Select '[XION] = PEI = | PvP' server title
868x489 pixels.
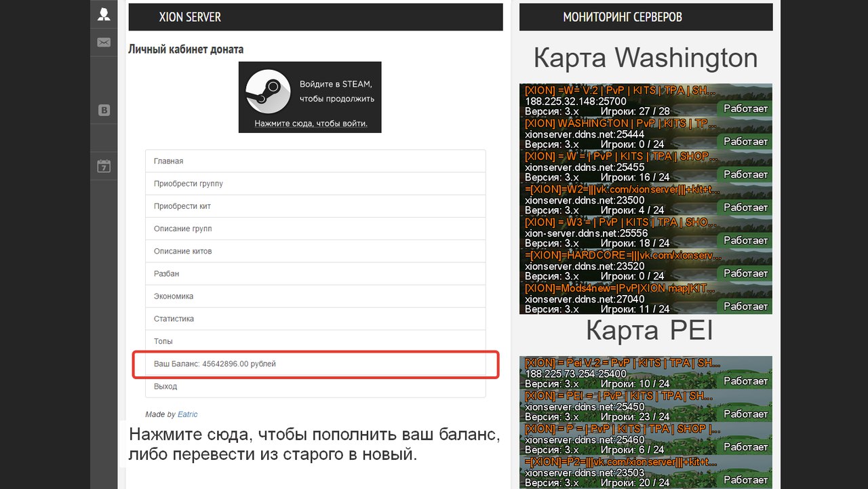618,395
